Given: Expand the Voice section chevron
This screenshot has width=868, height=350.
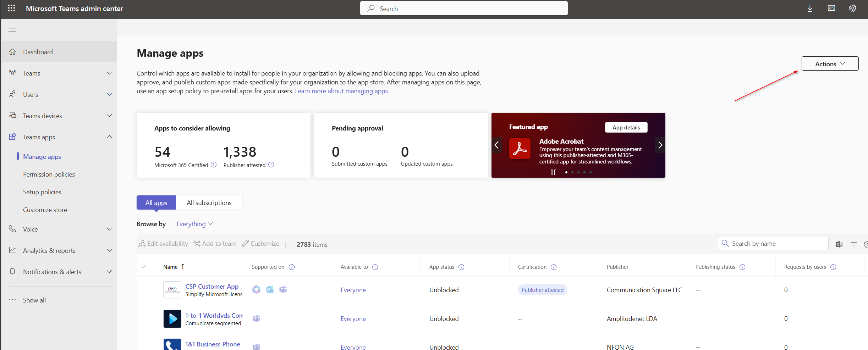Looking at the screenshot, I should 109,229.
